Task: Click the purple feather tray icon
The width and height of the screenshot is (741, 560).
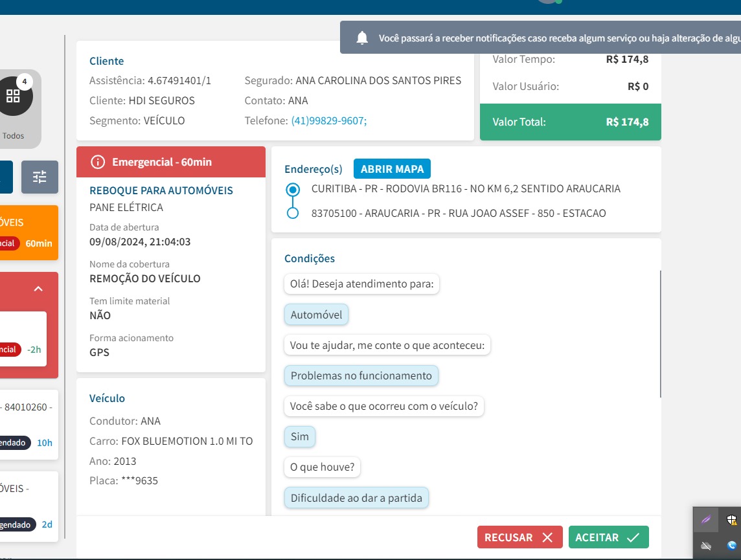Action: coord(706,520)
